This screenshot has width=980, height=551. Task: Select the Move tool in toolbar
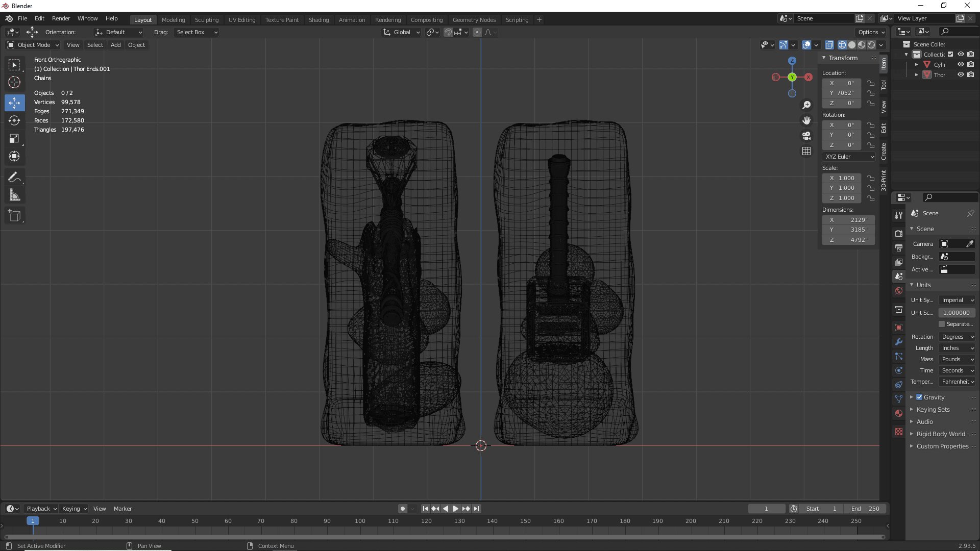(15, 102)
